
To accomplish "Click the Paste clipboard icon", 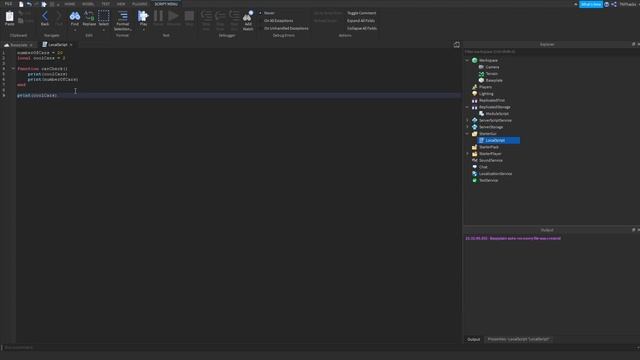I will click(9, 18).
